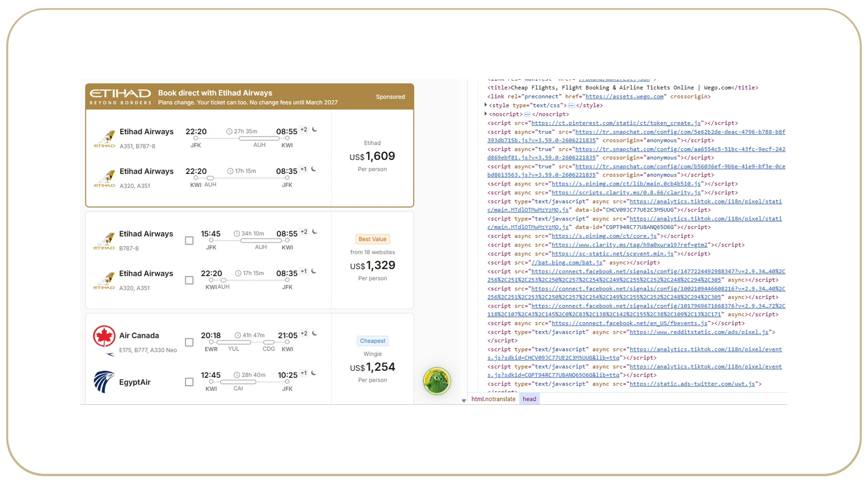Click the CAI stopover label
868x484 pixels.
coord(238,389)
